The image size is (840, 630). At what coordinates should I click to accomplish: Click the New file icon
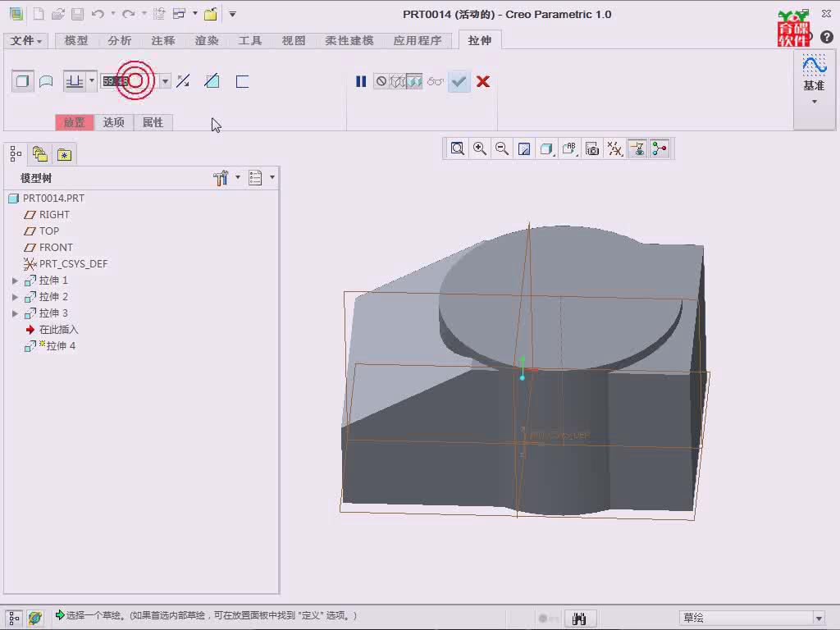pos(38,14)
